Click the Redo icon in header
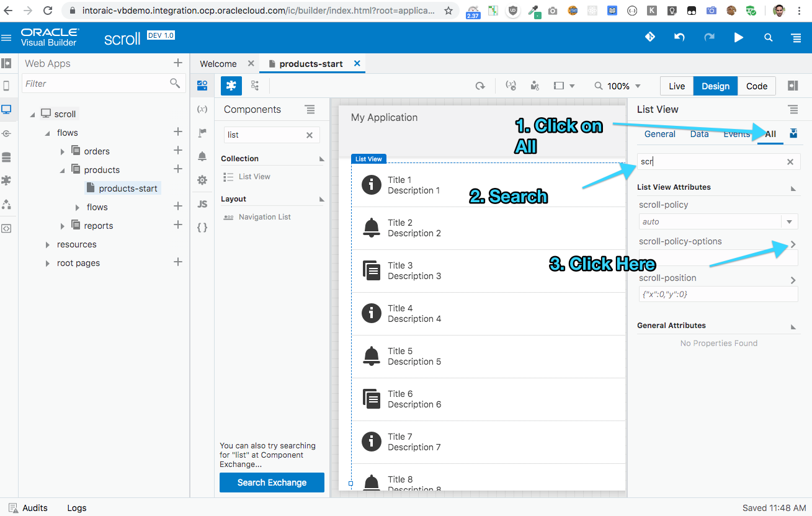812x516 pixels. point(709,37)
